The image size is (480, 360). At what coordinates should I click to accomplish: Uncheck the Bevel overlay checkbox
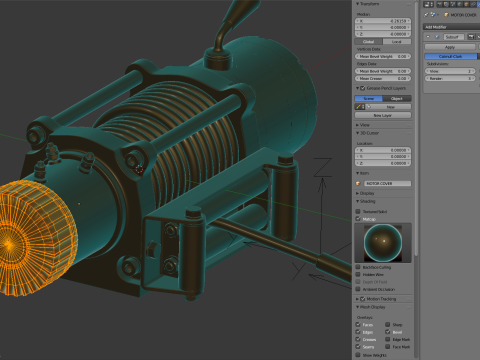(x=388, y=332)
